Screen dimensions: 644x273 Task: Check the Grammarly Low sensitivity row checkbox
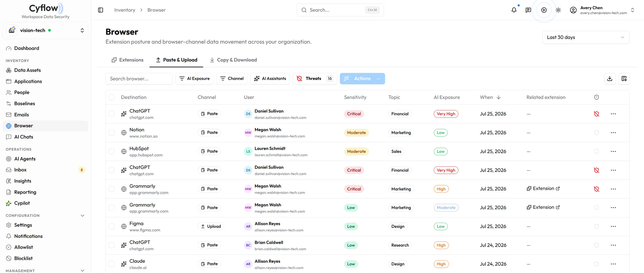tap(112, 207)
